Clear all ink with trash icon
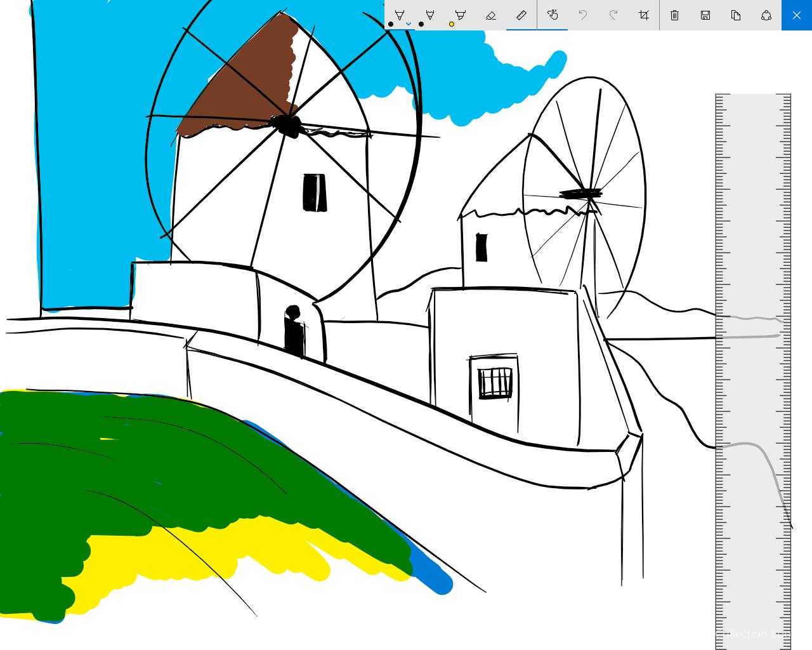The width and height of the screenshot is (812, 650). (x=675, y=15)
